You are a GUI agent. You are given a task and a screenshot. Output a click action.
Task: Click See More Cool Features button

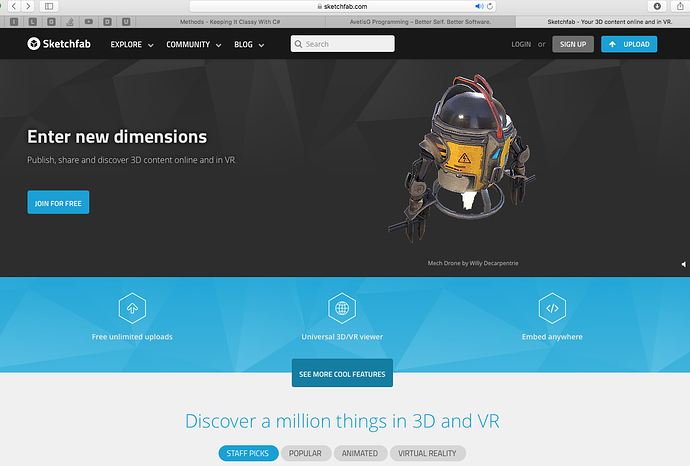[x=342, y=373]
